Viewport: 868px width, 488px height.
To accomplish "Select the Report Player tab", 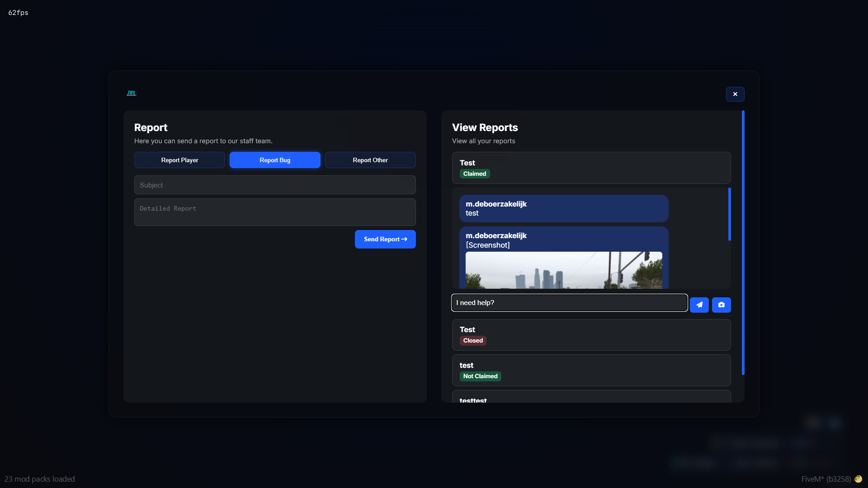I will point(179,160).
